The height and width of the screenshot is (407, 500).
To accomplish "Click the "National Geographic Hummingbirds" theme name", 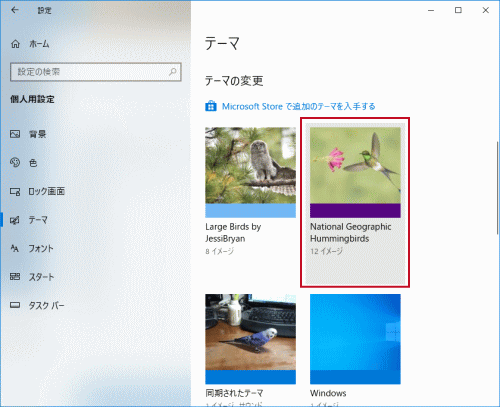I will click(x=351, y=233).
